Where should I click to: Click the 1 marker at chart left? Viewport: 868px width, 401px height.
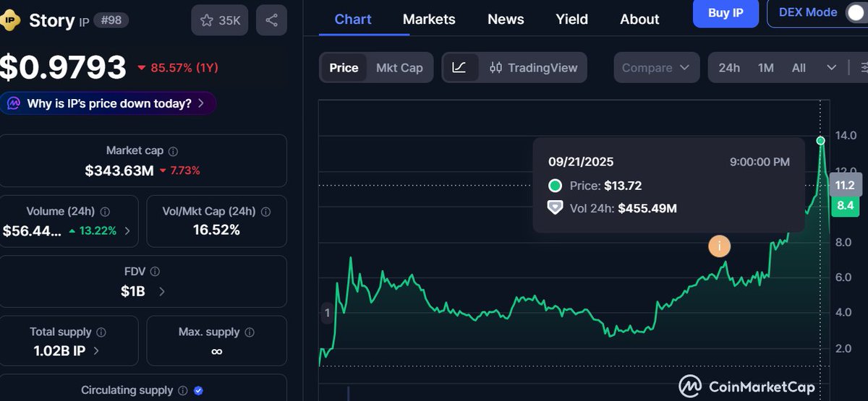point(327,313)
